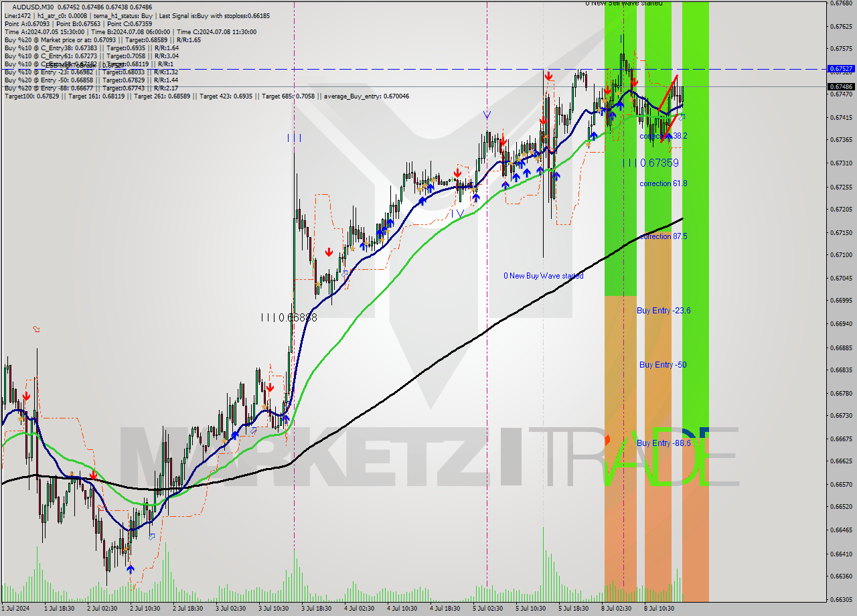Click the 0.67527 price tag on axis
The width and height of the screenshot is (857, 616).
(x=841, y=68)
